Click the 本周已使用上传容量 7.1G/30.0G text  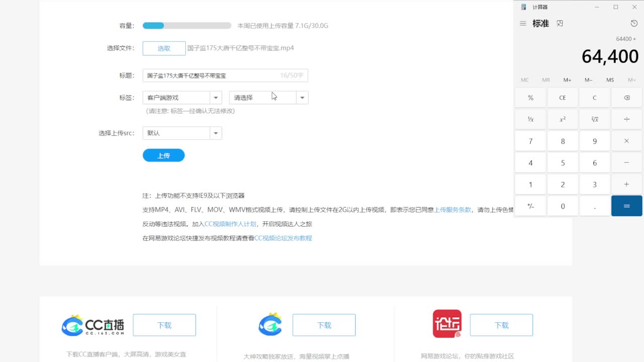(283, 26)
